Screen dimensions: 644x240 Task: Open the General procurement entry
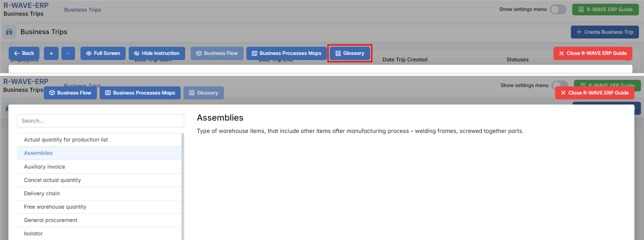(51, 220)
